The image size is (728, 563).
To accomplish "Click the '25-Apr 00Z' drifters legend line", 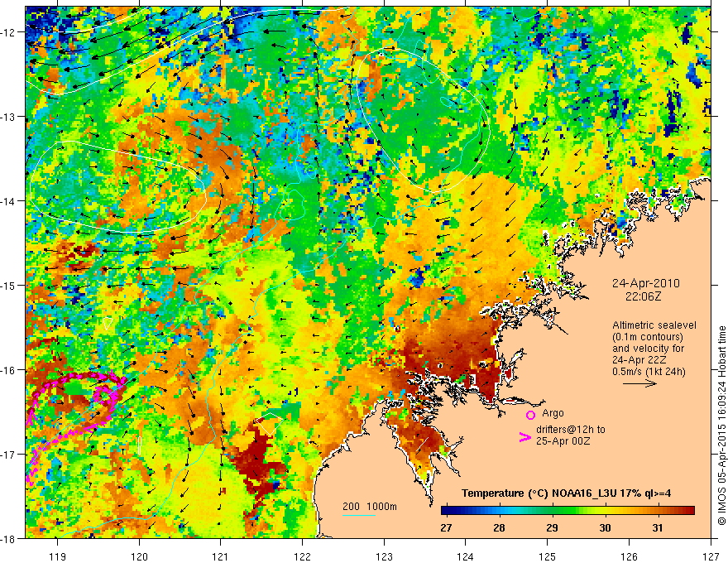I will pyautogui.click(x=563, y=441).
